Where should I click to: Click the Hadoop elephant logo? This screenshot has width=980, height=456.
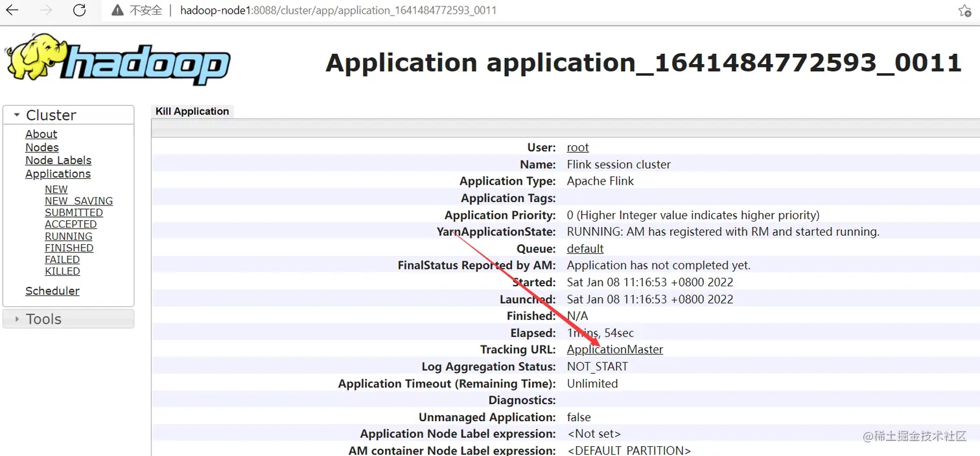(x=118, y=61)
